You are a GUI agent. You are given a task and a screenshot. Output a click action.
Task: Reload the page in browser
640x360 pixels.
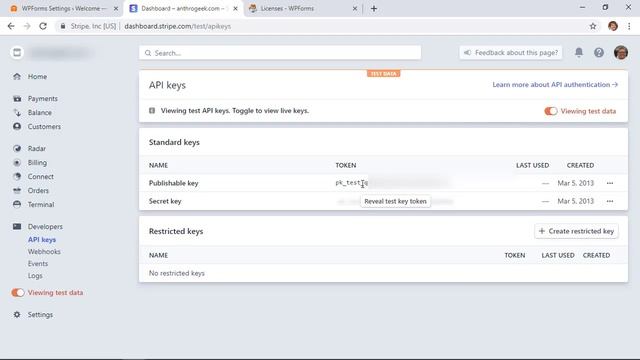pos(43,26)
